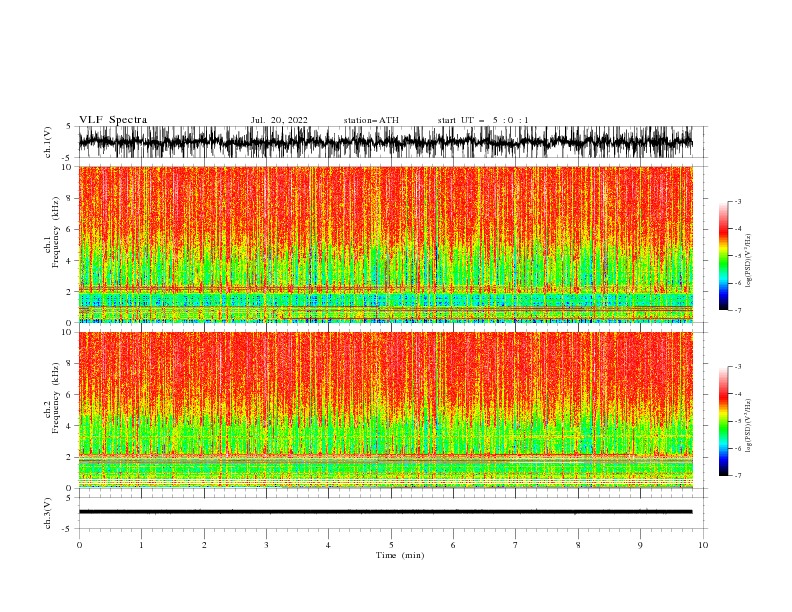Image resolution: width=792 pixels, height=612 pixels.
Task: Click the "VLF Spectra" title text
Action: 113,120
